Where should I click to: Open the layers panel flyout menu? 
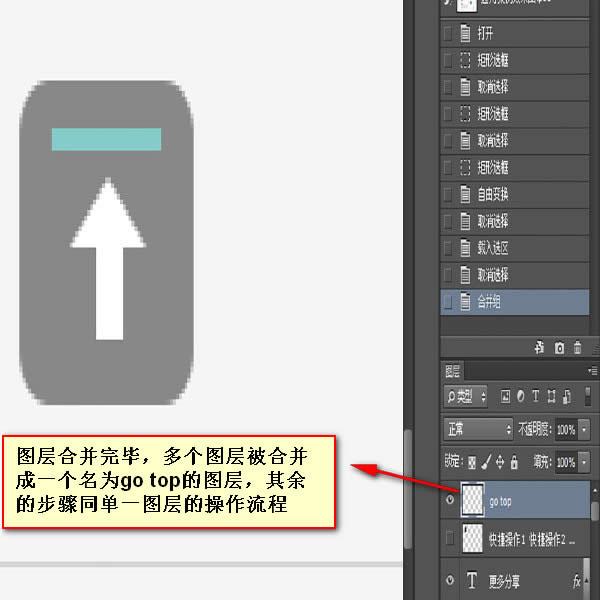pyautogui.click(x=594, y=371)
